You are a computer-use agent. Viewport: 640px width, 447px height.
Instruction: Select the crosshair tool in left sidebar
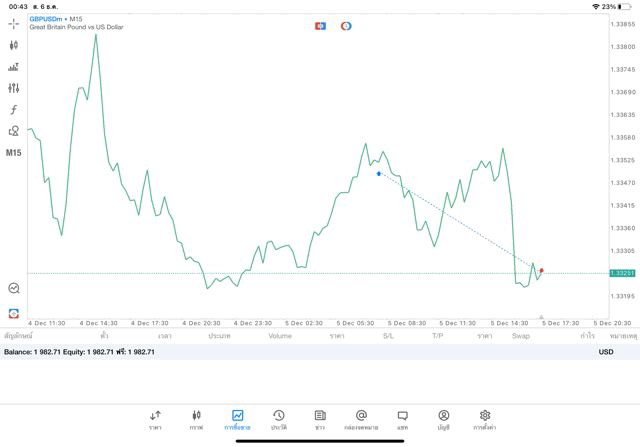(x=14, y=23)
